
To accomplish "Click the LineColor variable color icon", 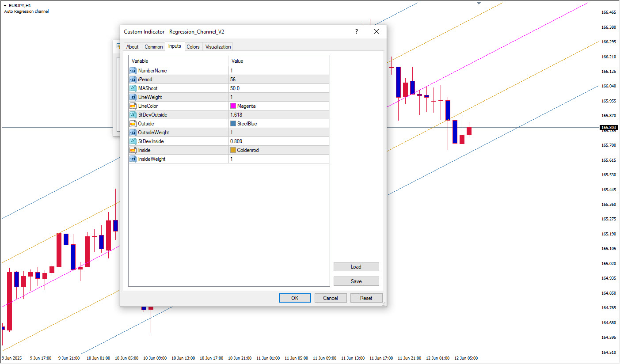I will coord(133,106).
